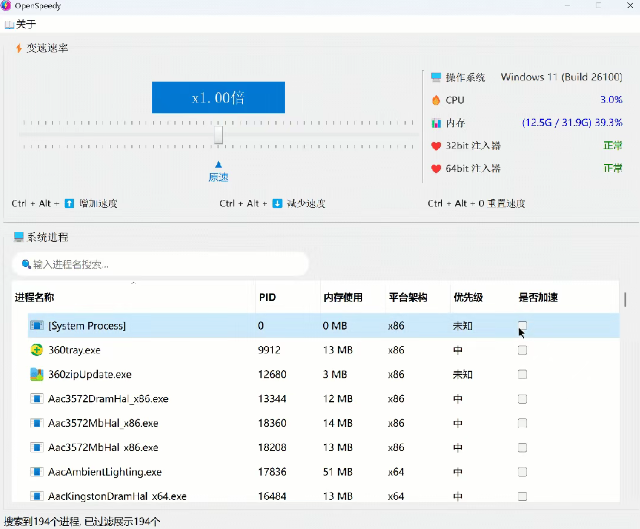Screen dimensions: 640x529
Task: Click 未知 priority of 360zipUpdate.exe
Action: 462,374
